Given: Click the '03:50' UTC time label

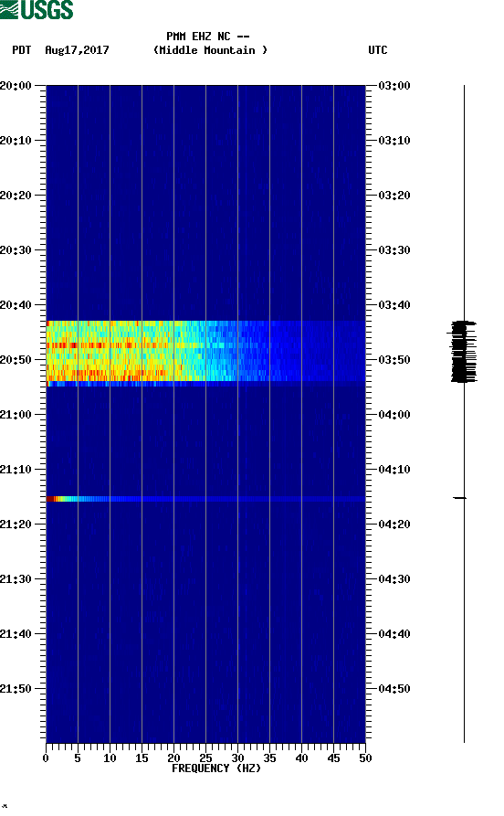Looking at the screenshot, I should pyautogui.click(x=394, y=360).
